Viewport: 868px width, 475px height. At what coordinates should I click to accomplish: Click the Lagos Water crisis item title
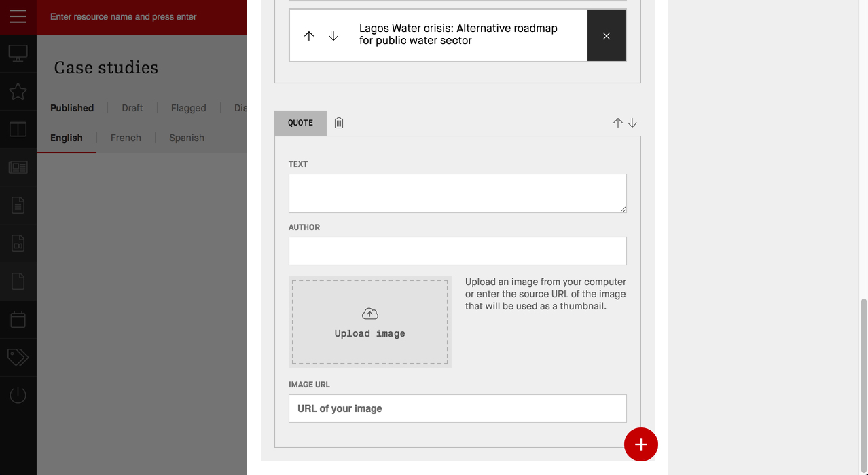[x=458, y=35]
